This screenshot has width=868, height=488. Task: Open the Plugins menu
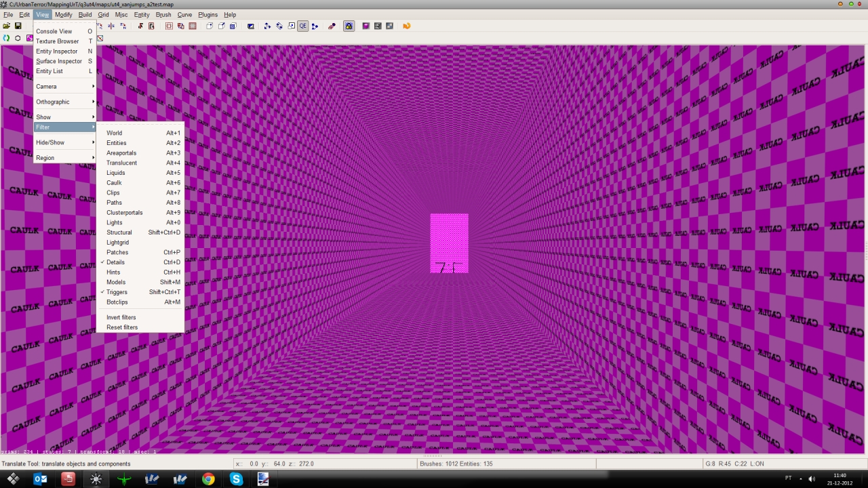point(208,14)
